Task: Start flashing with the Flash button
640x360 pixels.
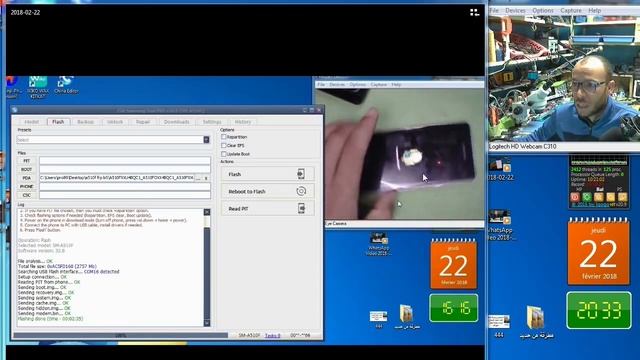Action: tap(268, 174)
